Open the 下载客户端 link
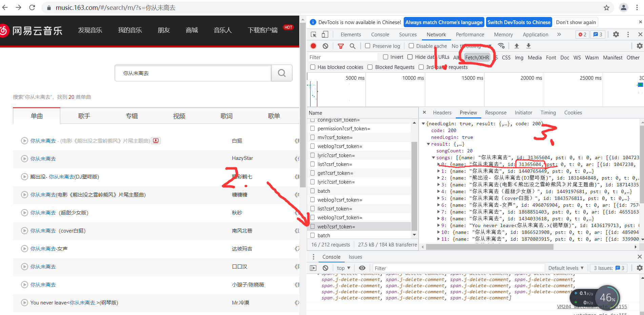The image size is (644, 315). pyautogui.click(x=263, y=30)
